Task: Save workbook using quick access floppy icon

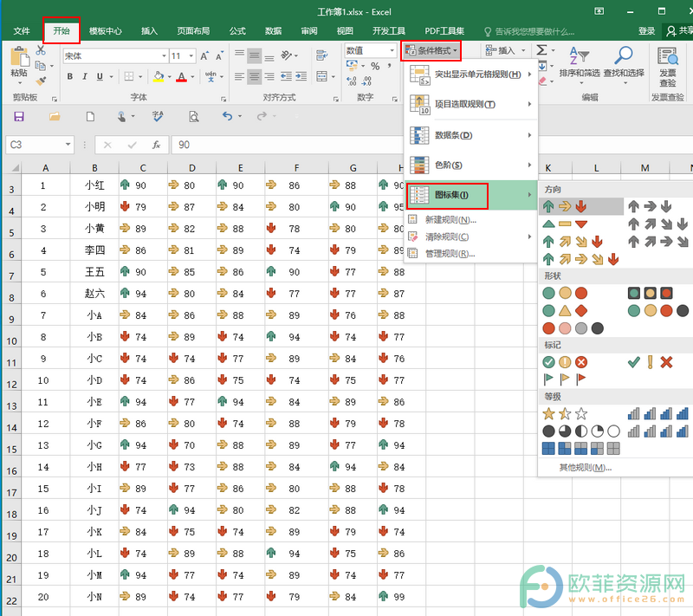Action: pos(19,117)
